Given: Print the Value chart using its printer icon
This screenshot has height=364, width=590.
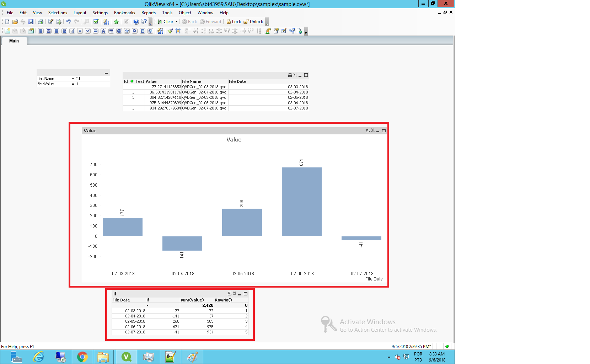Looking at the screenshot, I should (368, 130).
